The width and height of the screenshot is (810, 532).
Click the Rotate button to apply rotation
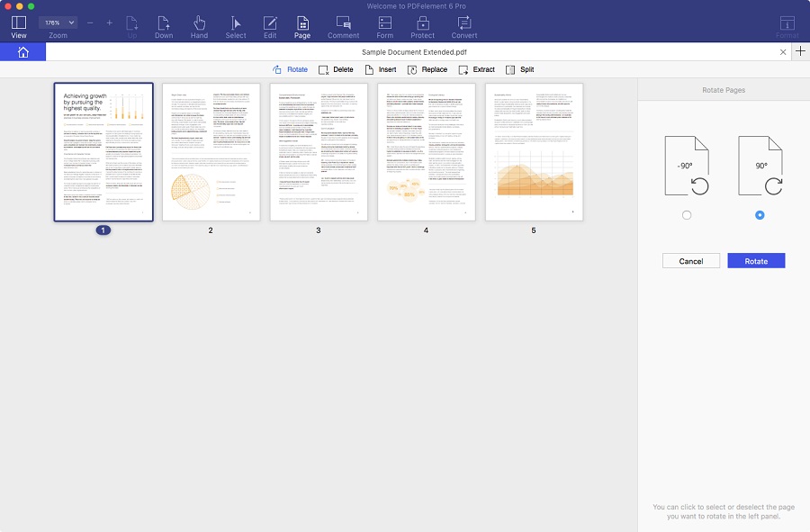click(756, 260)
